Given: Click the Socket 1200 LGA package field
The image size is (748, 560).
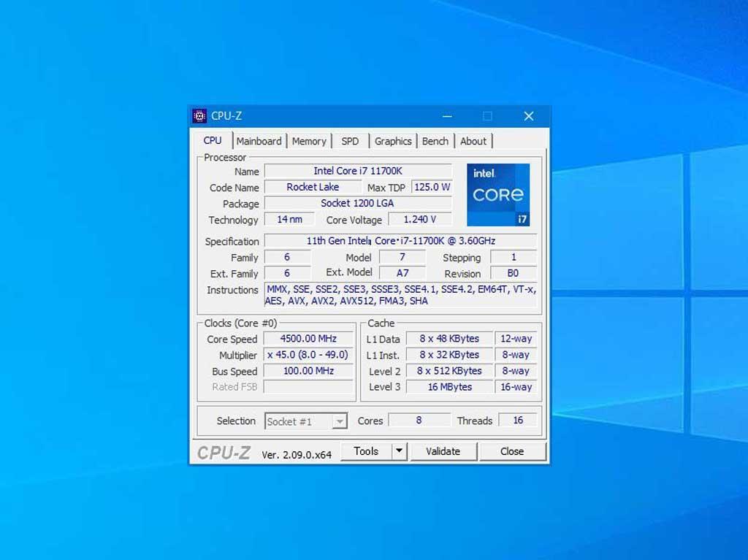Looking at the screenshot, I should (x=358, y=203).
